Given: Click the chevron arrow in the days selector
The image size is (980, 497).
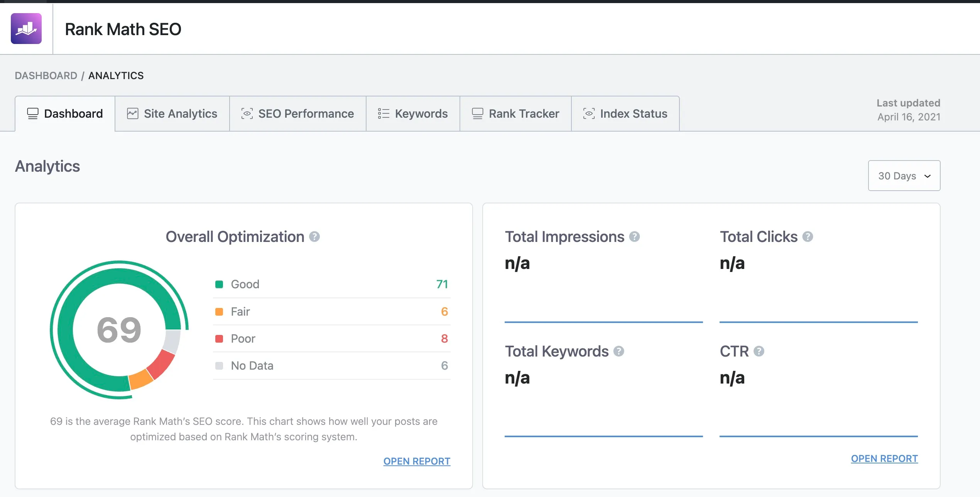Looking at the screenshot, I should point(928,176).
